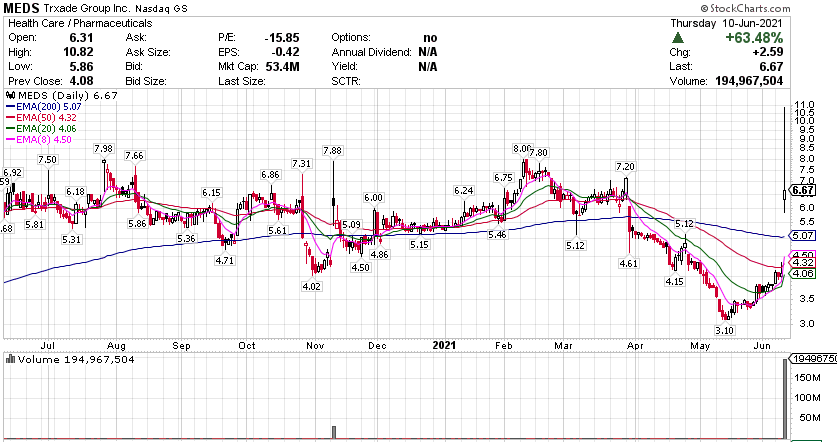The image size is (840, 442).
Task: Click the Yield N/A value
Action: click(428, 66)
